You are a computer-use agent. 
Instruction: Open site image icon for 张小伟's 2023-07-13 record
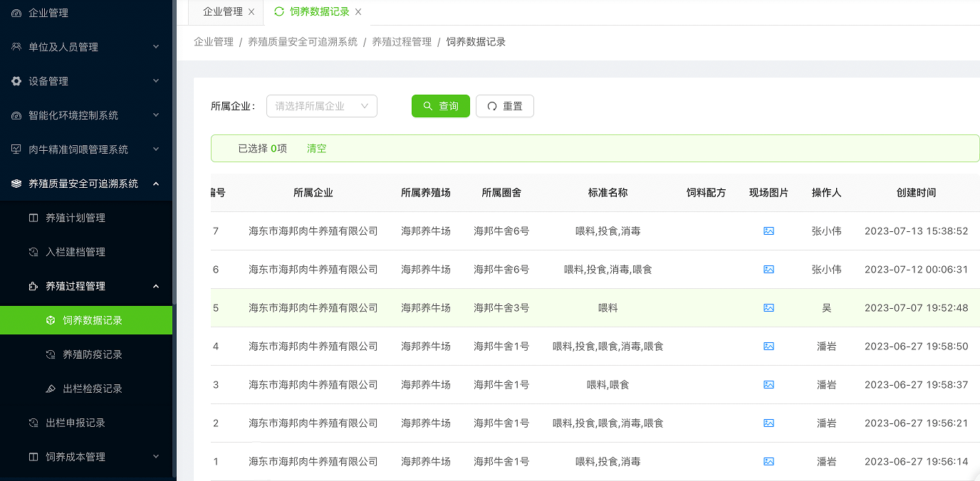(x=768, y=231)
